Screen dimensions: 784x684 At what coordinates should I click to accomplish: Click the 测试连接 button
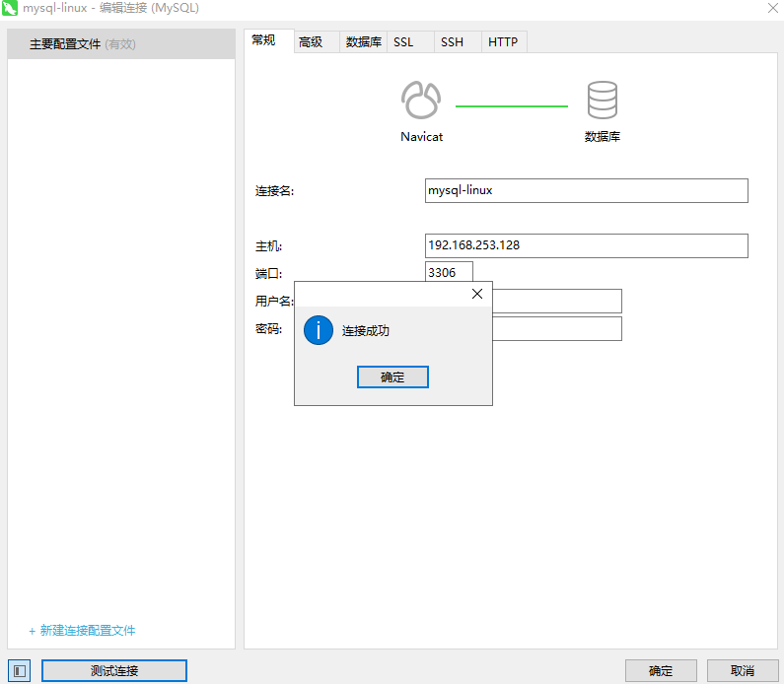114,670
